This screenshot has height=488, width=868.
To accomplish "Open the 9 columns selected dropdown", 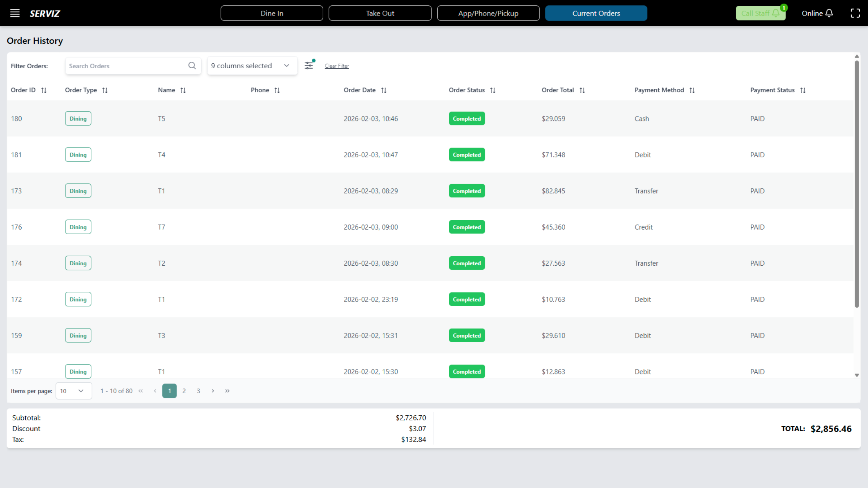I will click(252, 65).
